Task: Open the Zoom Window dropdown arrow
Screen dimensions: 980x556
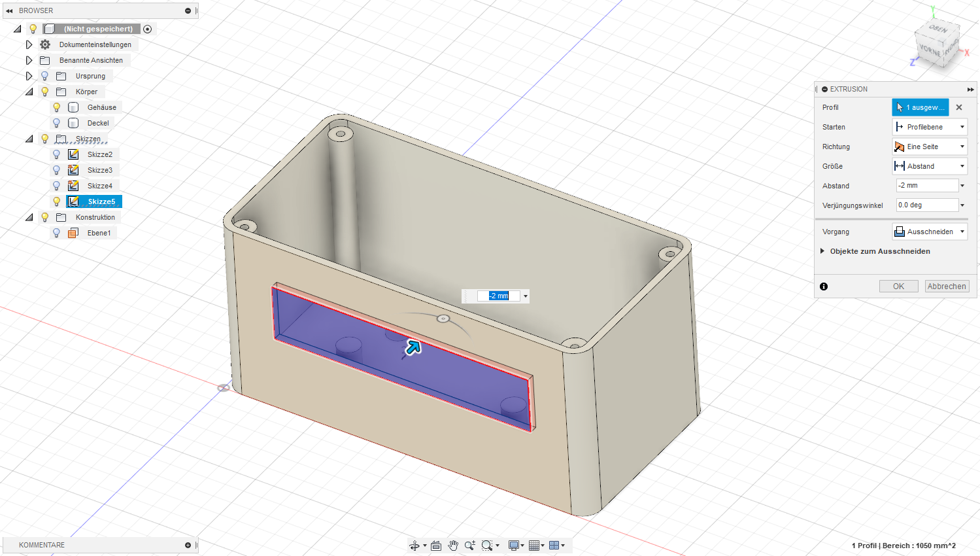Action: coord(498,546)
